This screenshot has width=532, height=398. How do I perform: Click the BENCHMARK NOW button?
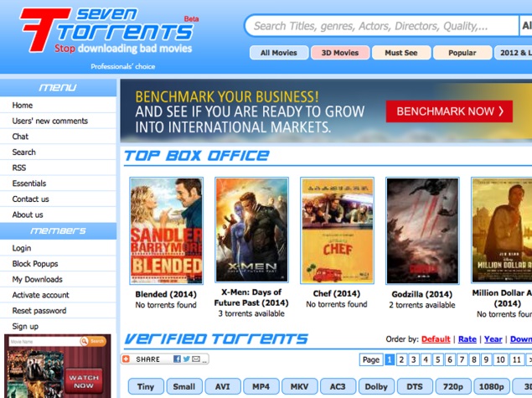tap(449, 111)
